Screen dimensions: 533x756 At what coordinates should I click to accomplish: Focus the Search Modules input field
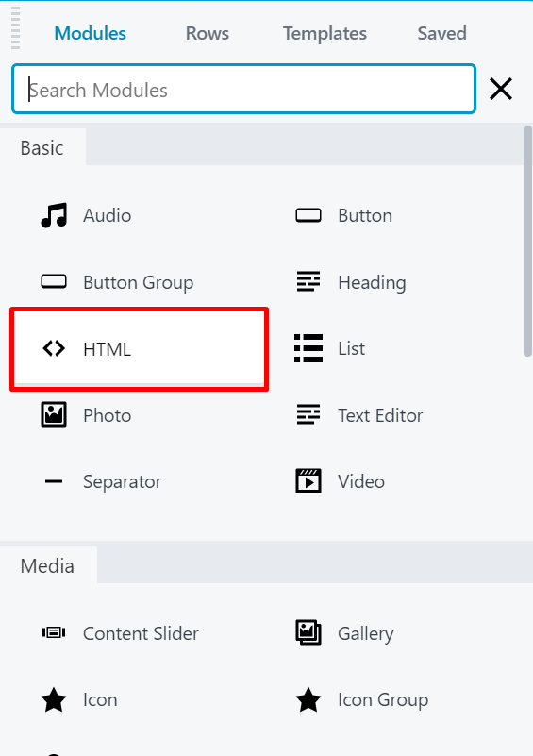pyautogui.click(x=243, y=90)
